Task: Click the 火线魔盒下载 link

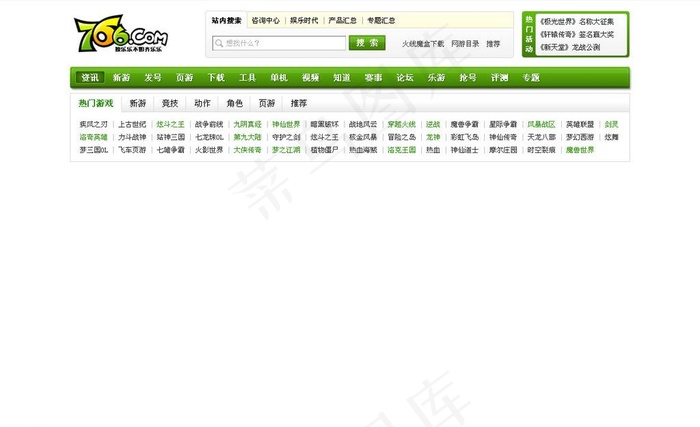Action: pyautogui.click(x=423, y=44)
